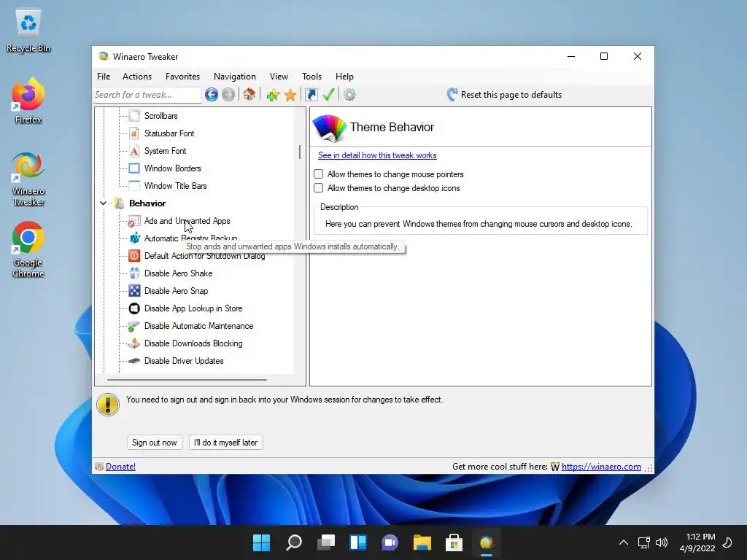Enable Allow themes to change desktop icons

pyautogui.click(x=318, y=188)
